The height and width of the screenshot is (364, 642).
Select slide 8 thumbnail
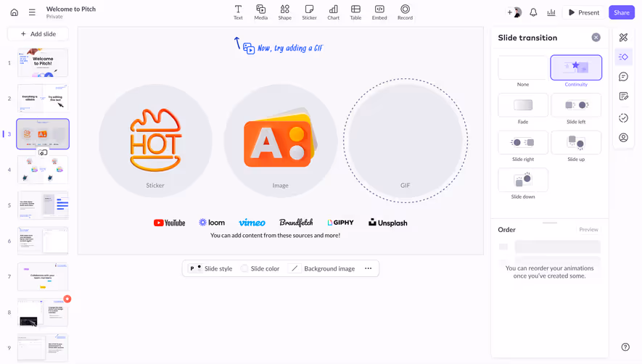[43, 313]
